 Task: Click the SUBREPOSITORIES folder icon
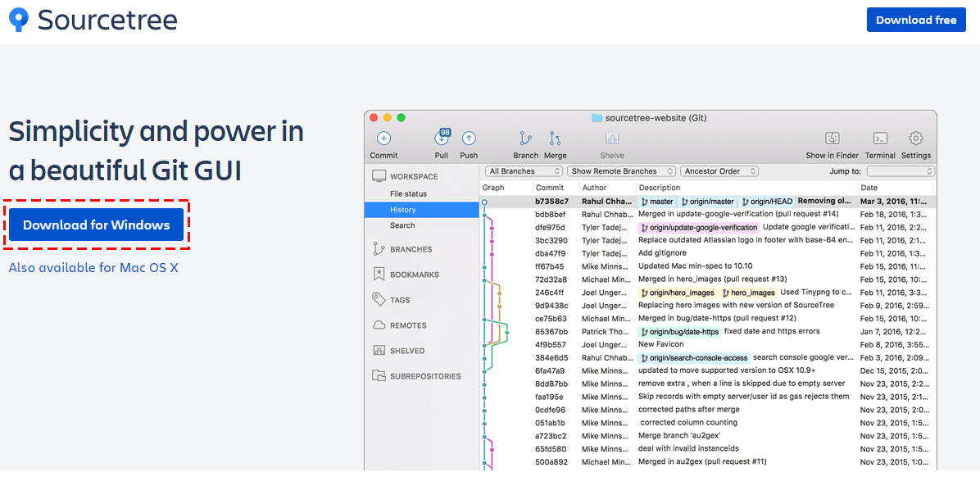379,375
